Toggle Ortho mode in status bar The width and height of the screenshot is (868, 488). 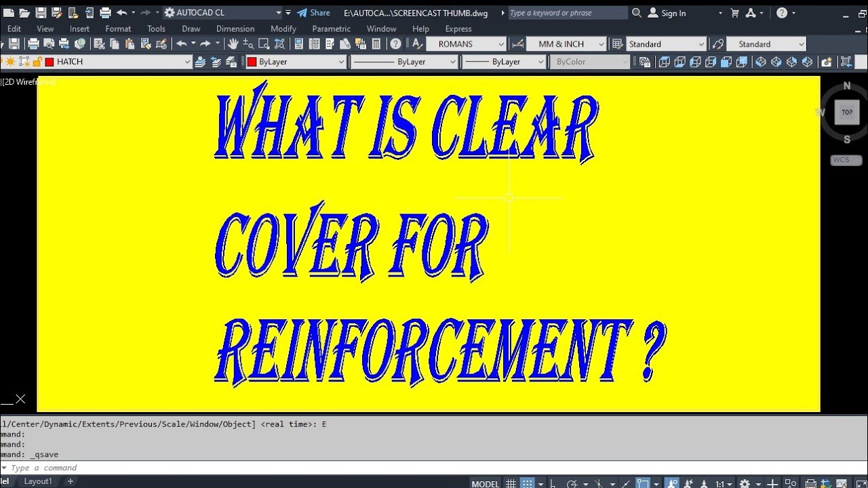tap(554, 483)
